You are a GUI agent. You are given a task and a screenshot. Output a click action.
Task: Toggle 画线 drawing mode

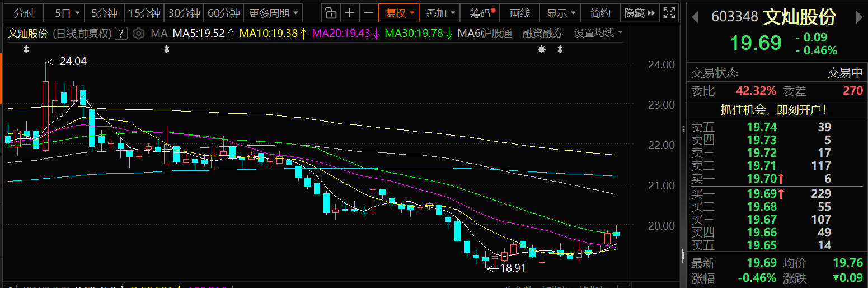(x=520, y=13)
